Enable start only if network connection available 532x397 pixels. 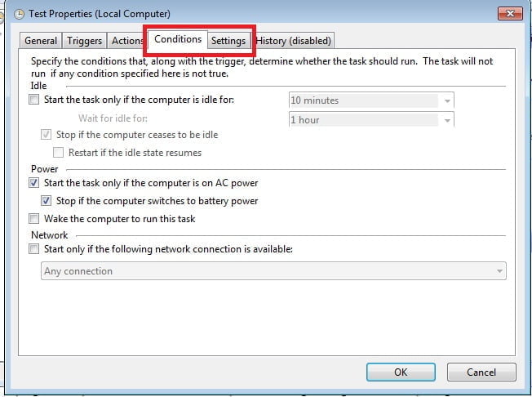(x=33, y=249)
